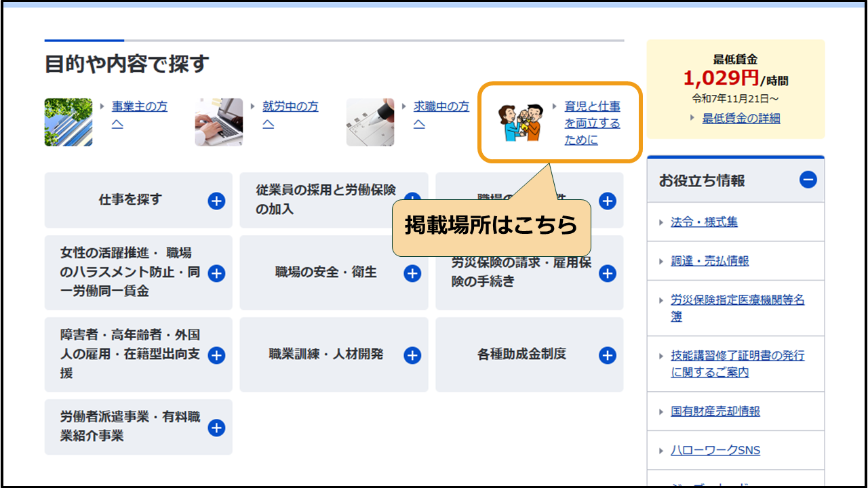Select 法令・様式集 in the sidebar
The width and height of the screenshot is (868, 488).
click(x=704, y=222)
